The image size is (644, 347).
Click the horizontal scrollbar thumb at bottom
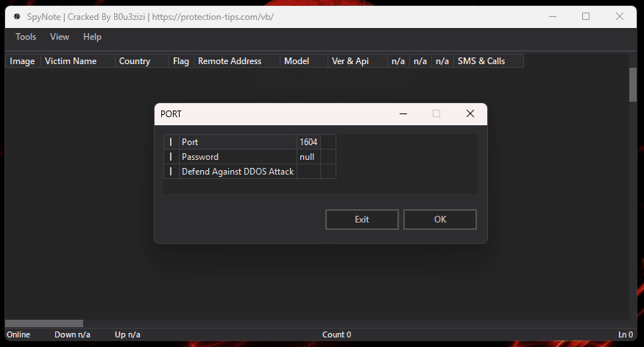(x=44, y=323)
